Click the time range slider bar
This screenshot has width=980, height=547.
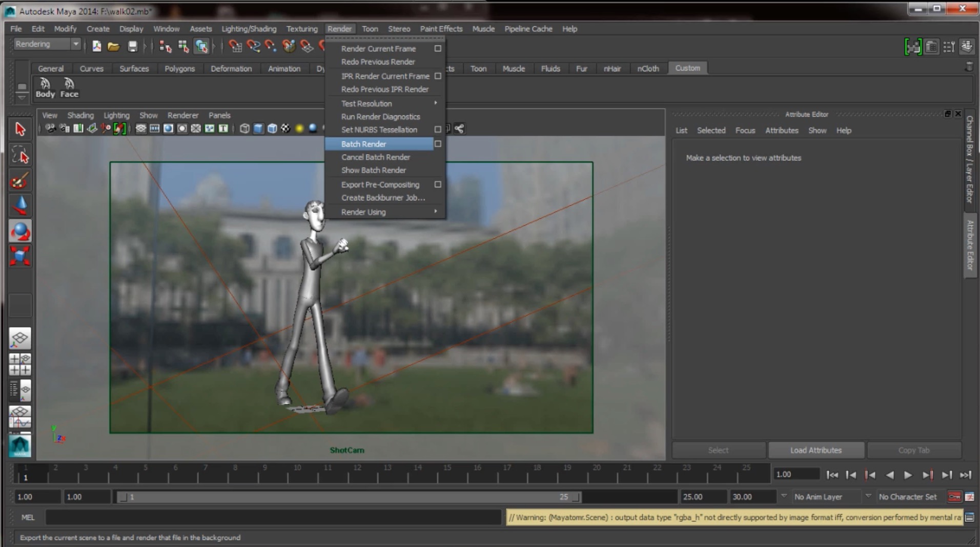pos(349,497)
